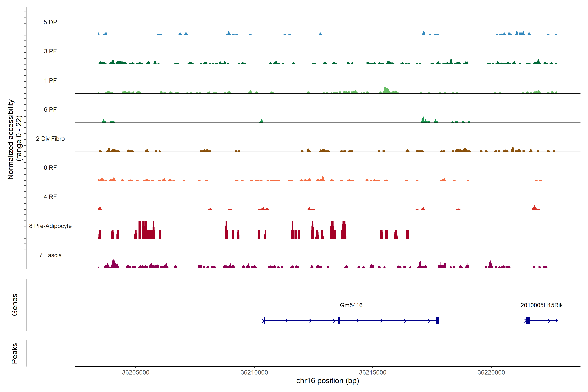Image resolution: width=588 pixels, height=392 pixels.
Task: Click the 5 DP track label
Action: coord(50,22)
